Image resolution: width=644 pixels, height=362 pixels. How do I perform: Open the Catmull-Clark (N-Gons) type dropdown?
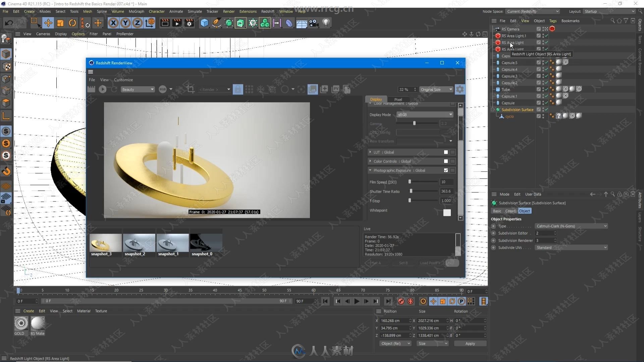pos(571,226)
